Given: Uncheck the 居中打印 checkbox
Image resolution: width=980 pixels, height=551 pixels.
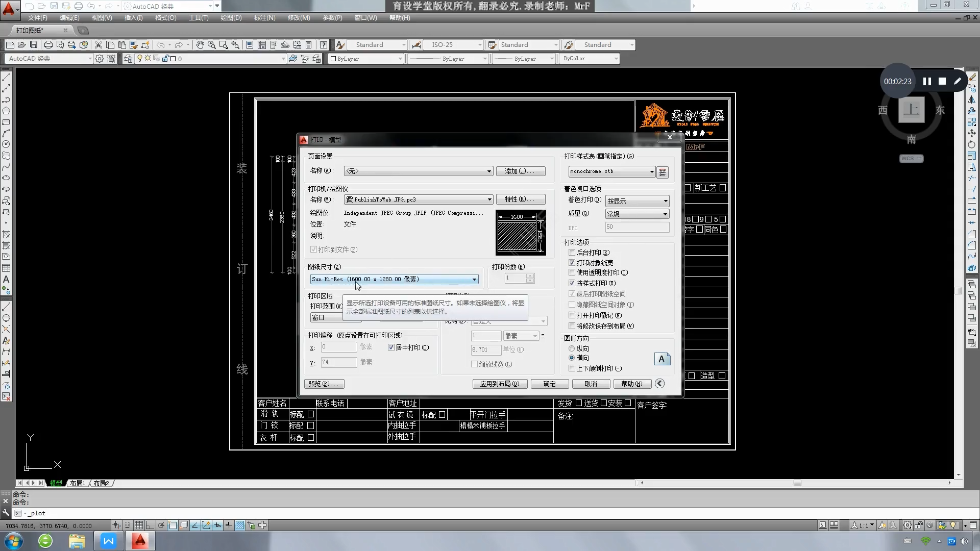Looking at the screenshot, I should pos(391,347).
